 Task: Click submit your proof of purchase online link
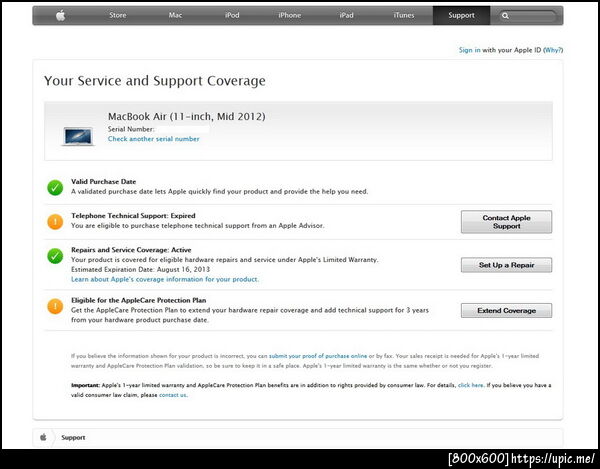(318, 356)
